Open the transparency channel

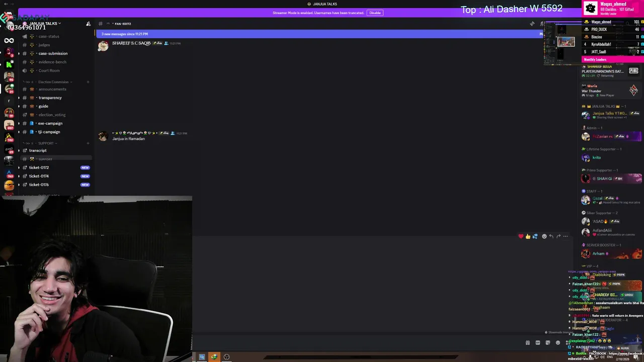coord(50,98)
